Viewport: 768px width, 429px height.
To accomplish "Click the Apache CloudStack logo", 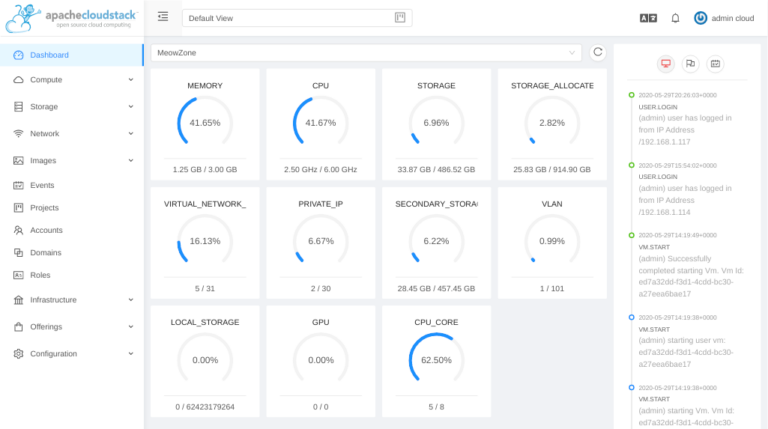I will [72, 18].
